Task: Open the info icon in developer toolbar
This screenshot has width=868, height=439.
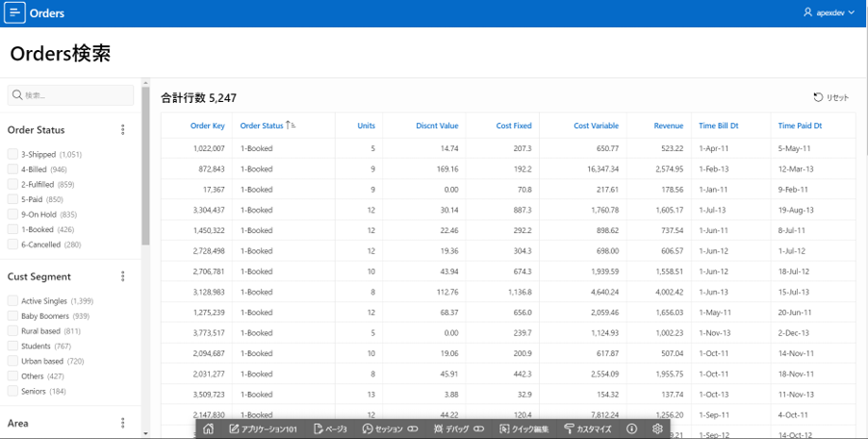Action: [632, 429]
